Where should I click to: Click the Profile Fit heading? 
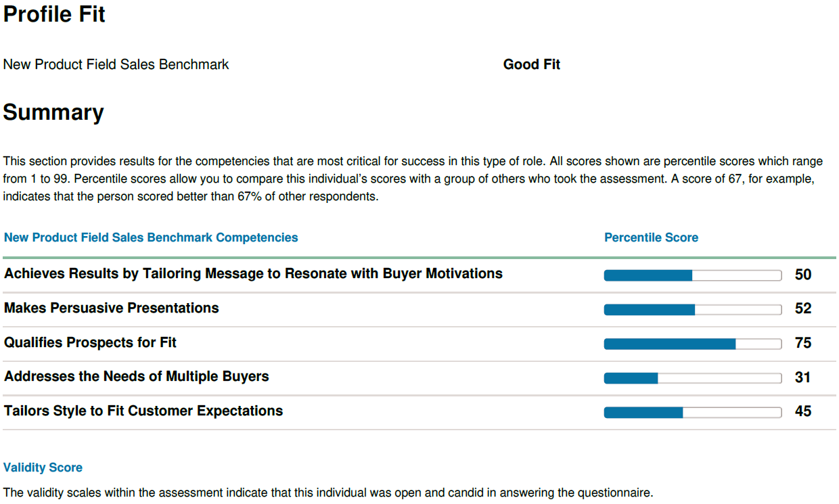(54, 14)
